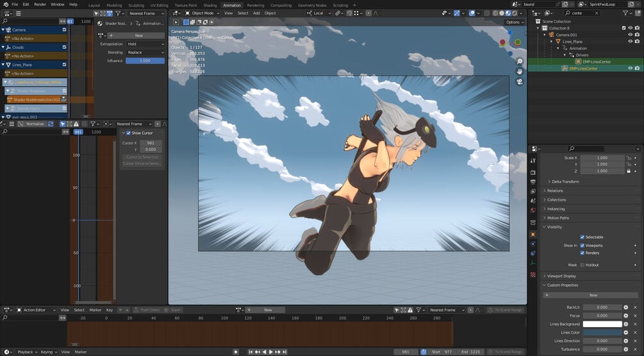Remove the Focus custom property with X
Viewport: 644px width, 356px height.
(635, 316)
